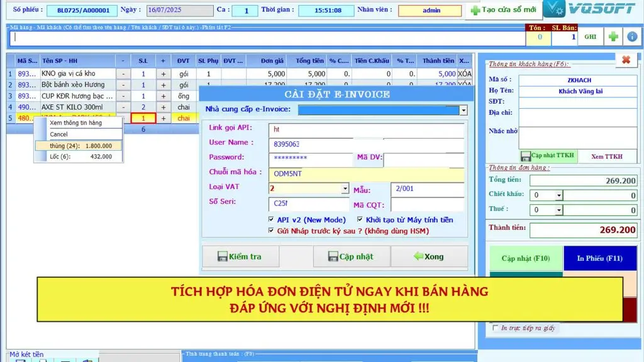Select the red quantity cell in row 5
This screenshot has width=644, height=362.
click(x=143, y=118)
